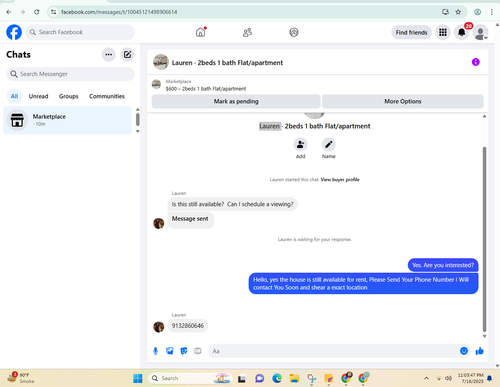
Task: Attach a photo file to message
Action: click(x=170, y=351)
